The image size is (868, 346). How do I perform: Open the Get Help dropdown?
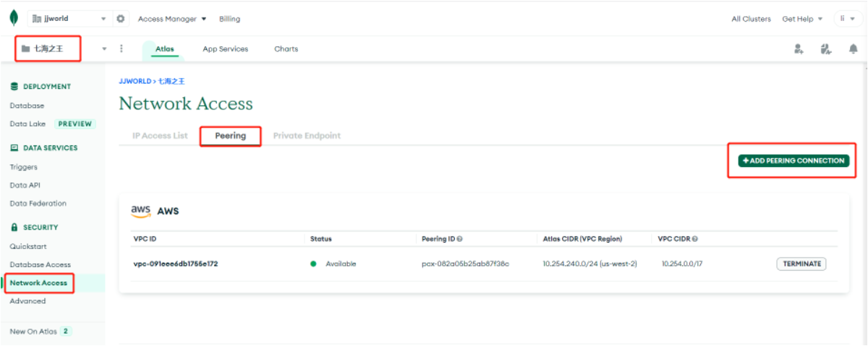(802, 19)
